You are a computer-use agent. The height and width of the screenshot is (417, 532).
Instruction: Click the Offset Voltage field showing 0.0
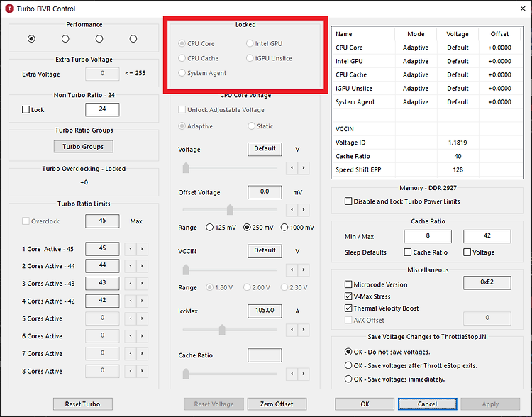coord(265,192)
